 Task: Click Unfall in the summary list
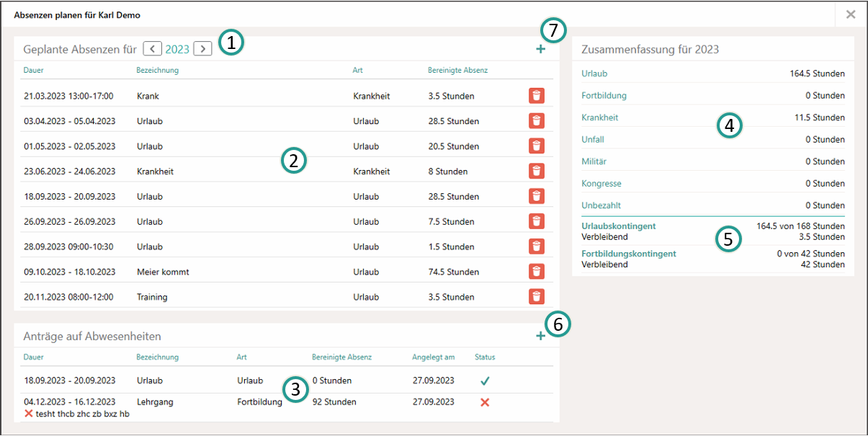coord(593,139)
